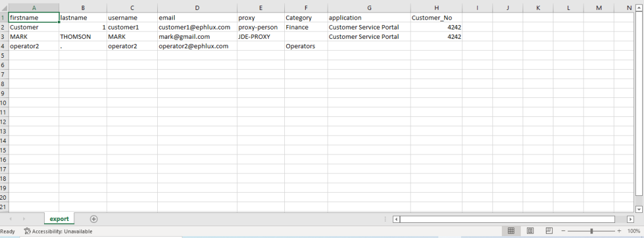Click the zoom out minus icon

(x=563, y=231)
